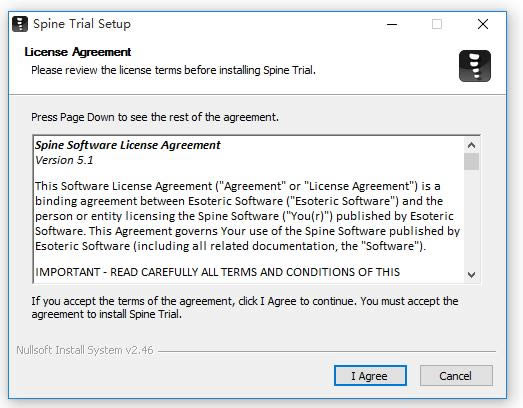Click the 'Spine Software License Agreement' title text

click(x=128, y=145)
